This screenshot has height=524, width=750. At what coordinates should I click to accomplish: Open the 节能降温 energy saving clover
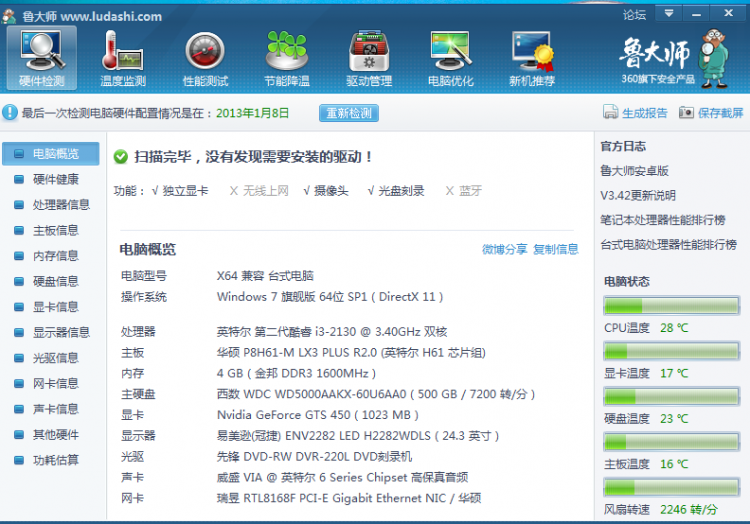click(x=287, y=58)
